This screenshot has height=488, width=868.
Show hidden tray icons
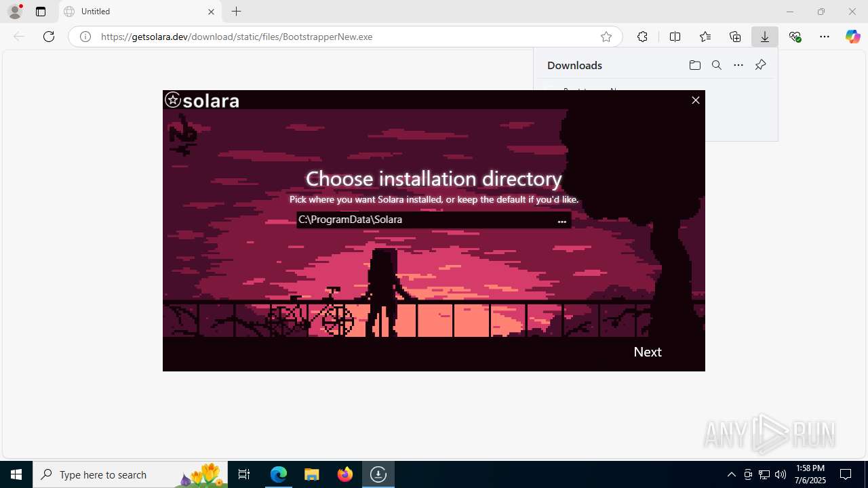[731, 474]
